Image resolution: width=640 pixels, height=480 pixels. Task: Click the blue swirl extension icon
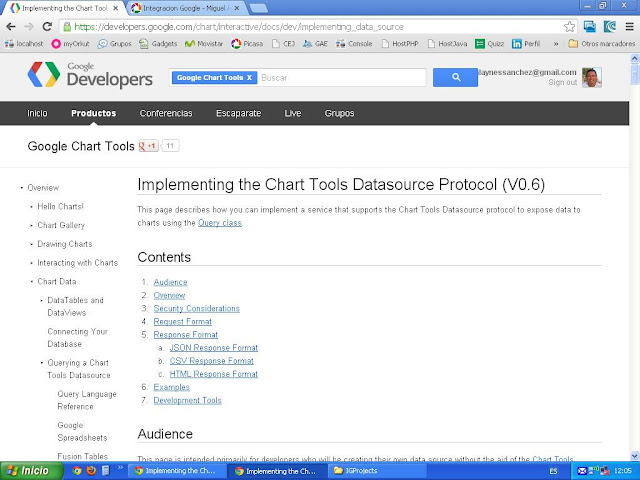pos(610,27)
